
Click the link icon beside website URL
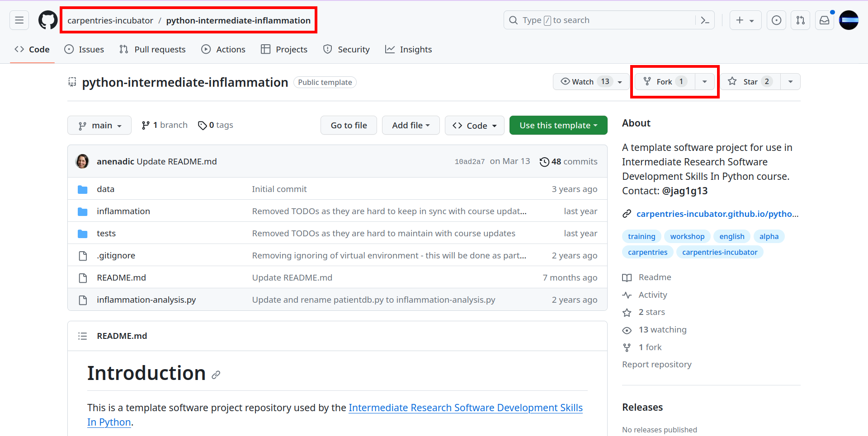point(627,214)
